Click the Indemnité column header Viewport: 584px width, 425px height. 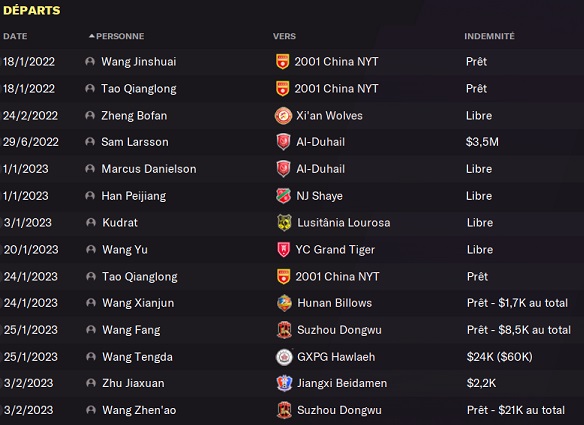[x=489, y=36]
